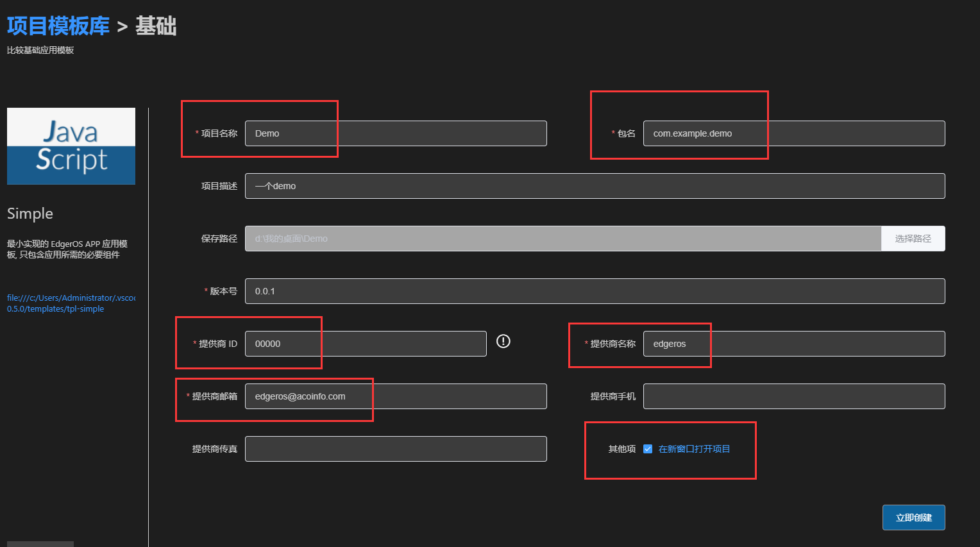Image resolution: width=980 pixels, height=547 pixels.
Task: Click the Simple template title
Action: pos(30,214)
